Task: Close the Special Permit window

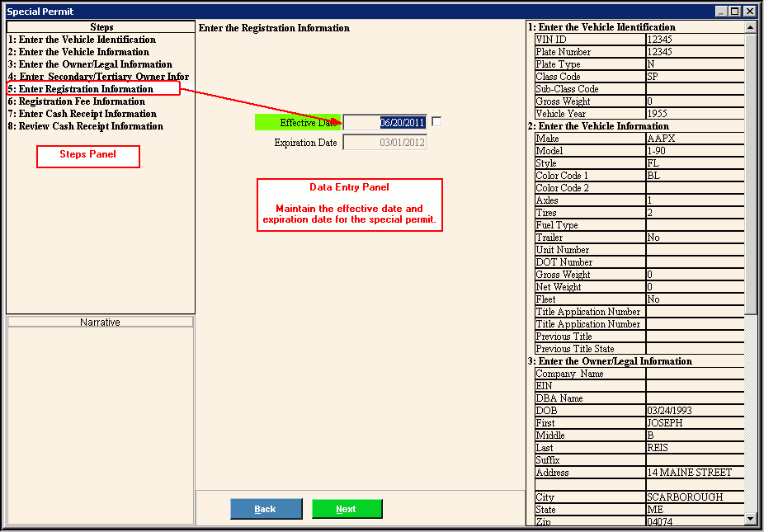Action: [x=748, y=12]
